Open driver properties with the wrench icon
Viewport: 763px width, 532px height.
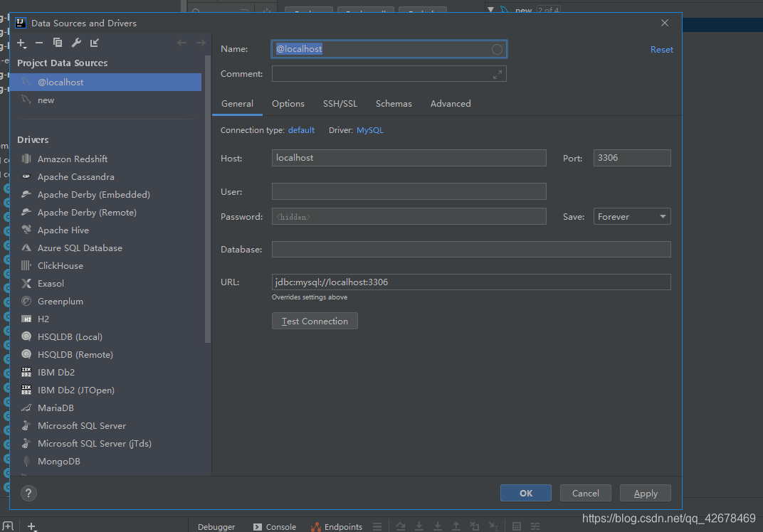coord(75,43)
